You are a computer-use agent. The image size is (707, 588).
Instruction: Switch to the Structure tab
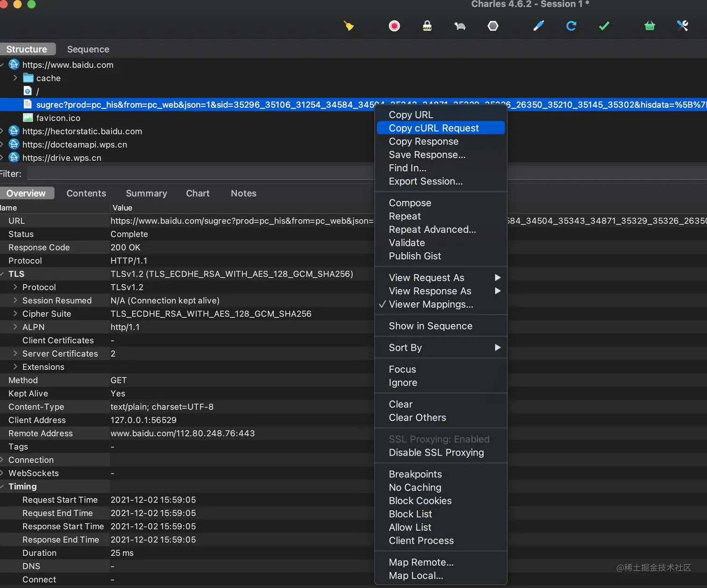(x=27, y=49)
